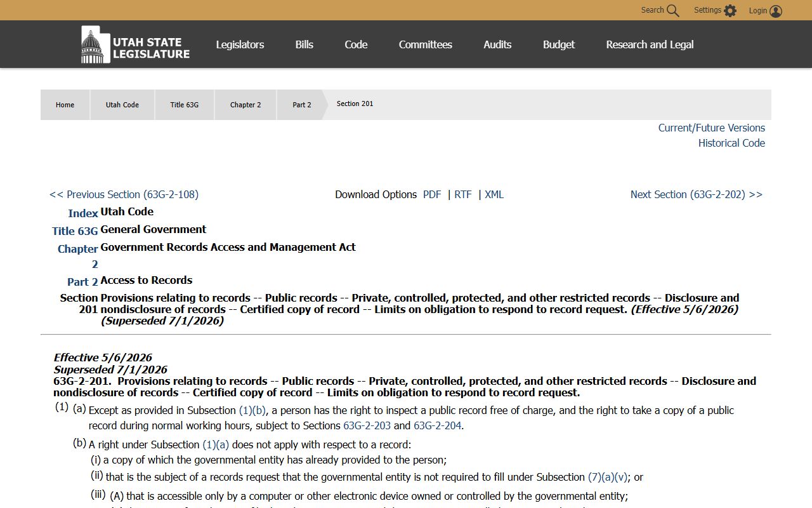Open Settings via the gear icon
The height and width of the screenshot is (508, 812).
(x=730, y=11)
